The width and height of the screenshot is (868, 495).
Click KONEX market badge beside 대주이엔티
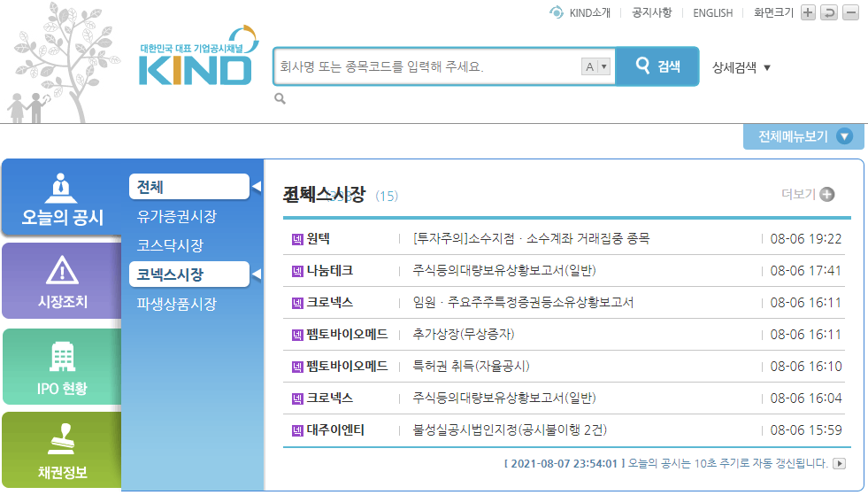coord(297,430)
